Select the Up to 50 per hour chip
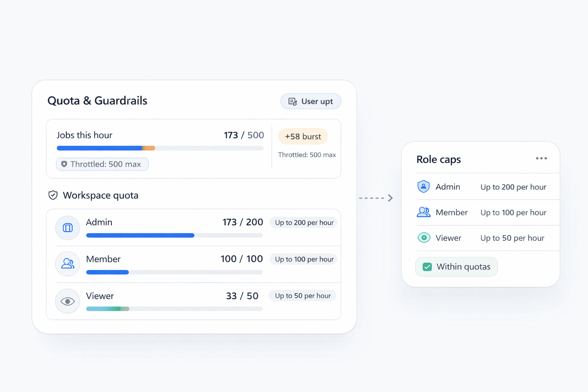Screen dimensions: 588x392 (x=302, y=296)
